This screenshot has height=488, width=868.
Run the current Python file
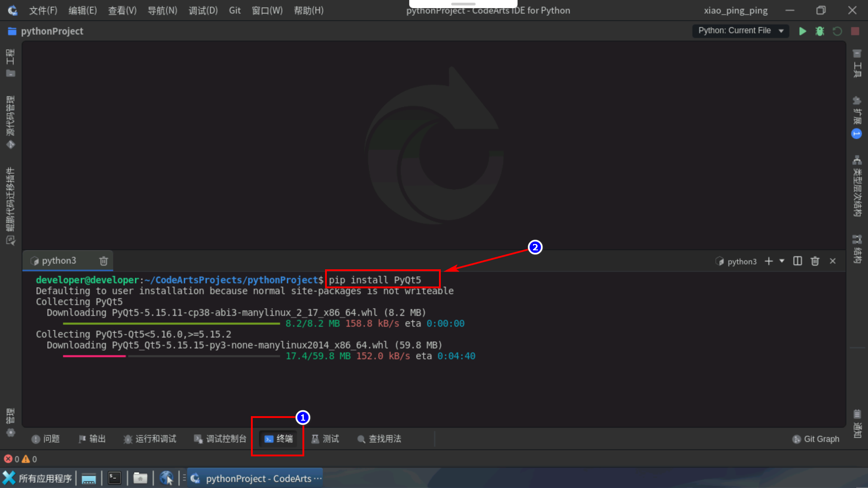(x=803, y=31)
